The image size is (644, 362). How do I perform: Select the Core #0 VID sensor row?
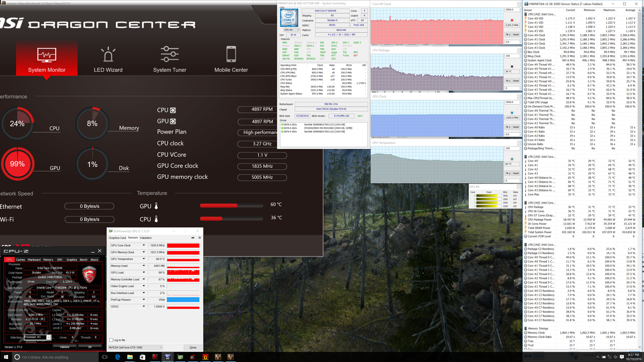pyautogui.click(x=581, y=18)
